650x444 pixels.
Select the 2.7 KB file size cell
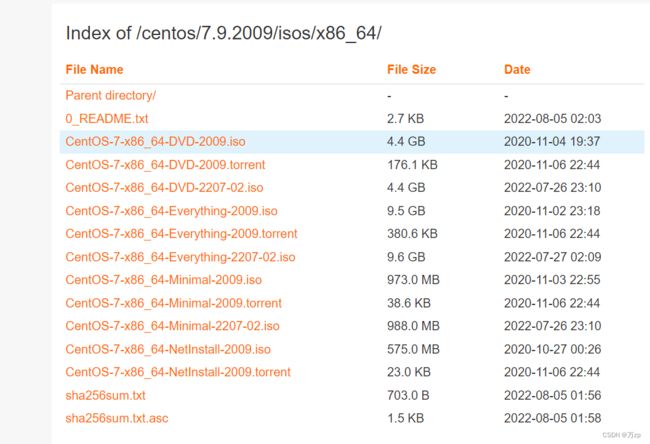click(x=405, y=119)
